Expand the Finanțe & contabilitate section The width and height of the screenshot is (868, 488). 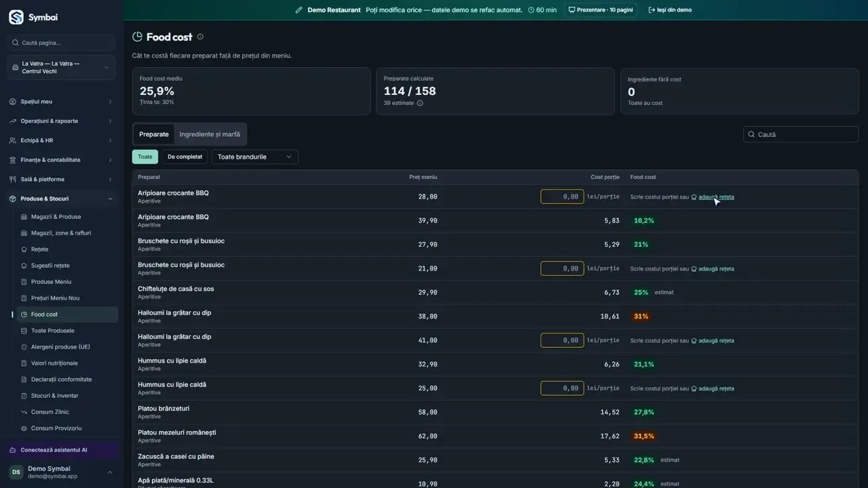point(61,160)
